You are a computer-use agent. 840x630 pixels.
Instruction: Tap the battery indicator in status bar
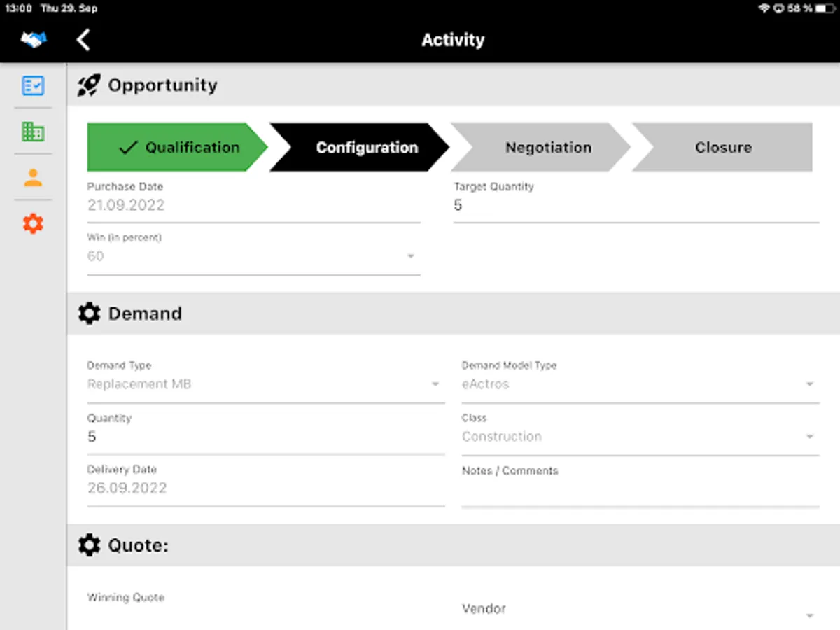pos(825,8)
